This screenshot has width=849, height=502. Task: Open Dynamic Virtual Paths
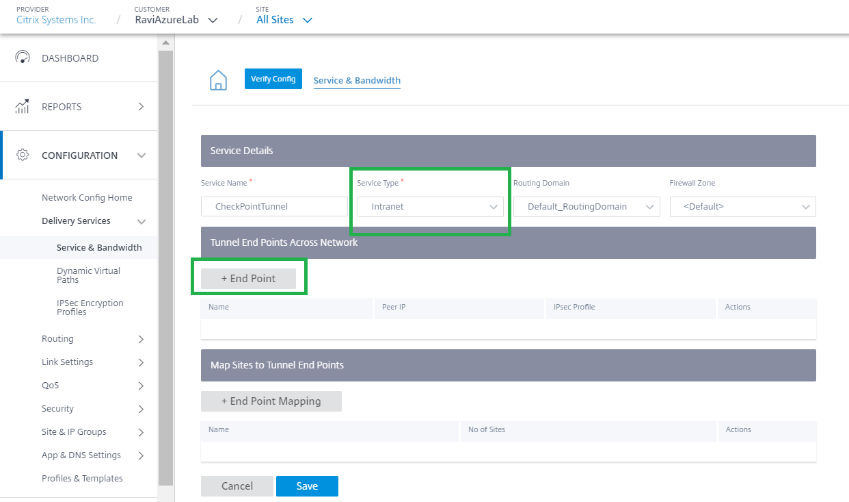point(88,275)
